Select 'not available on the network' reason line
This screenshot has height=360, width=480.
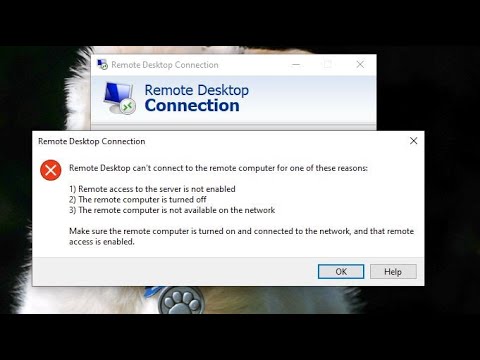click(172, 210)
